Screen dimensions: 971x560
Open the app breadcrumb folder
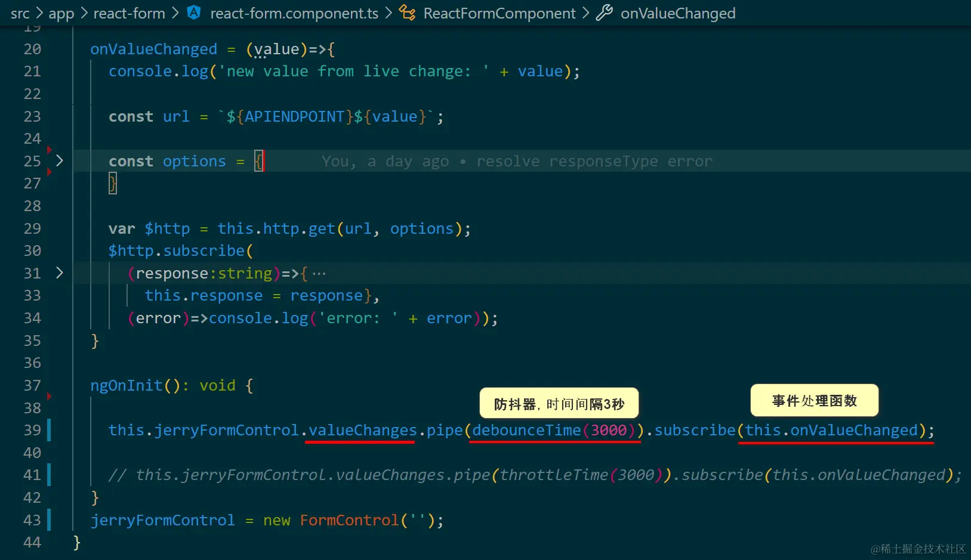pos(61,13)
